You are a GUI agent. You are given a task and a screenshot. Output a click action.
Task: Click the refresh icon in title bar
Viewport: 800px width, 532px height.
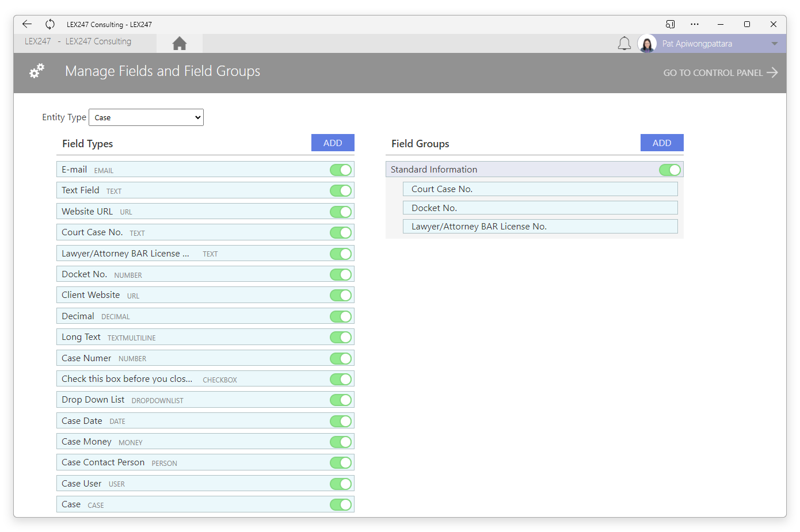click(x=50, y=24)
